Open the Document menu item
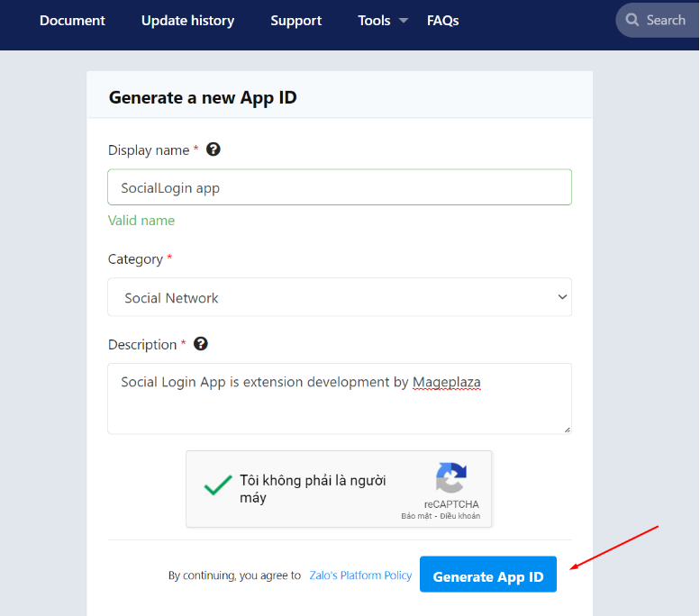This screenshot has width=700, height=616. point(72,21)
